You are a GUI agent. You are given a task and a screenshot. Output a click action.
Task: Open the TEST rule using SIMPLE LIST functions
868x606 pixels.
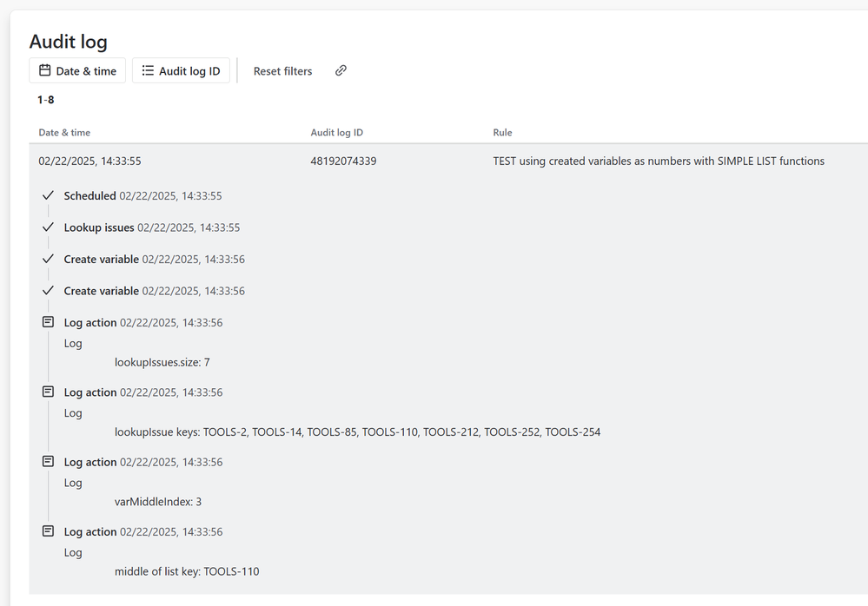[x=659, y=161]
